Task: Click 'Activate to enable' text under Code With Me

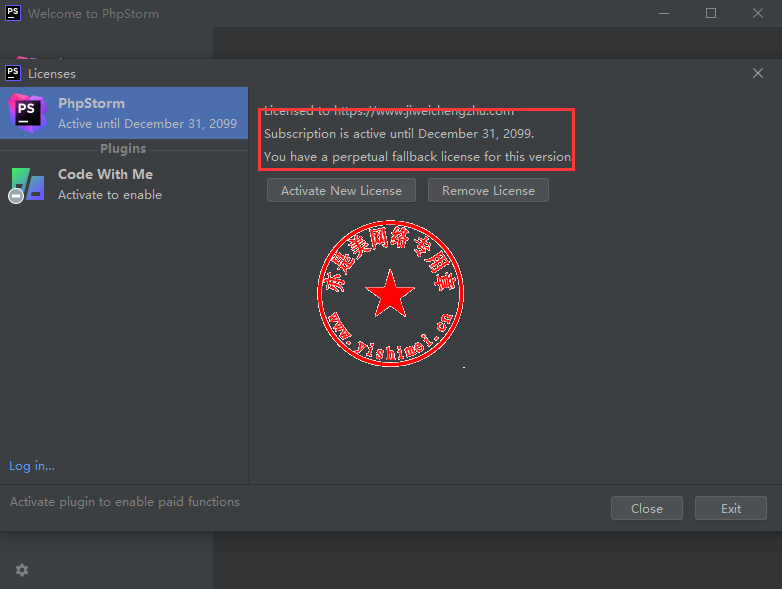Action: (110, 195)
